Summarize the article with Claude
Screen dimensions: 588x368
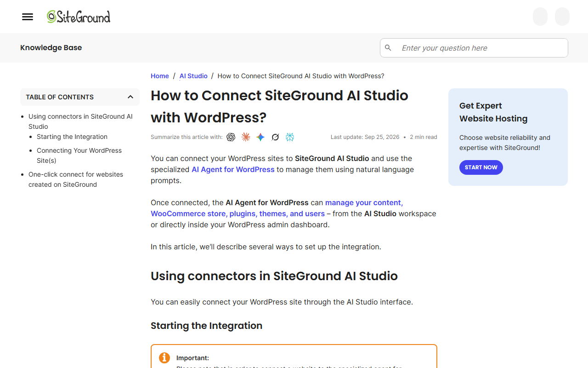coord(246,137)
